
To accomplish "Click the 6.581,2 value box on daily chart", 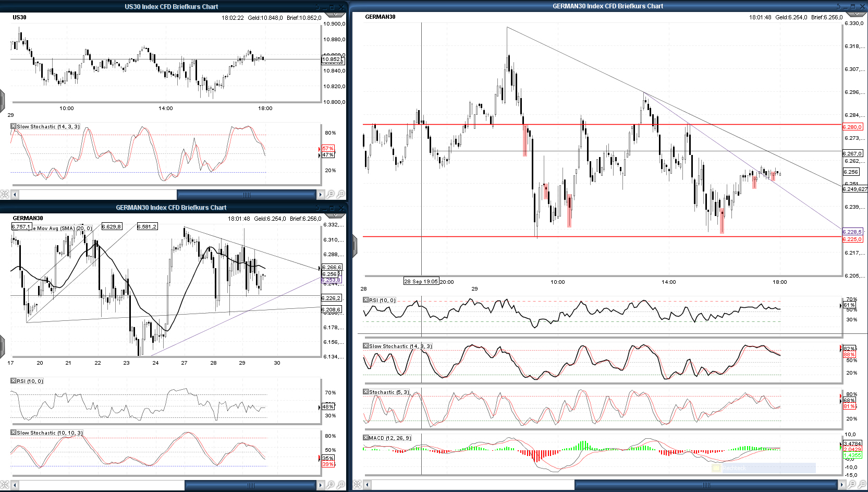I will (147, 226).
